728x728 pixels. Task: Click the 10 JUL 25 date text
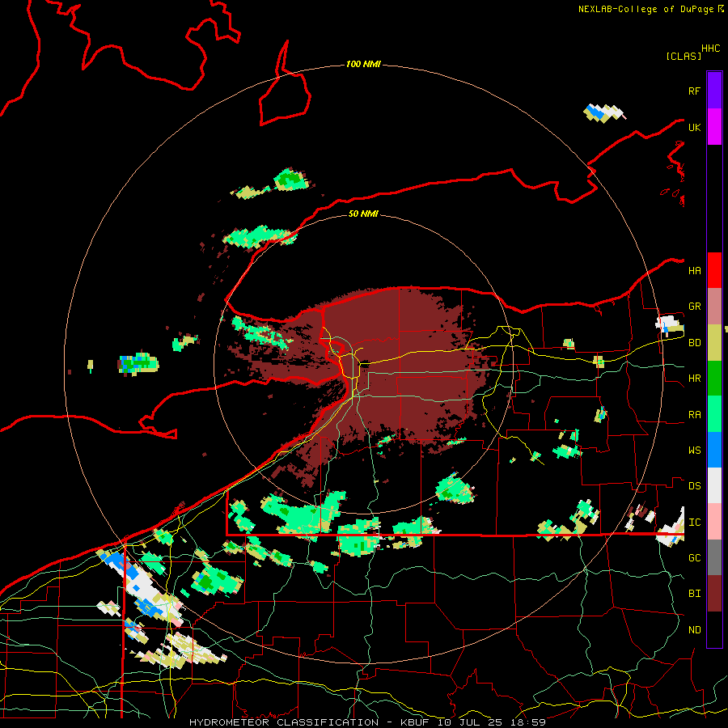coord(473,722)
